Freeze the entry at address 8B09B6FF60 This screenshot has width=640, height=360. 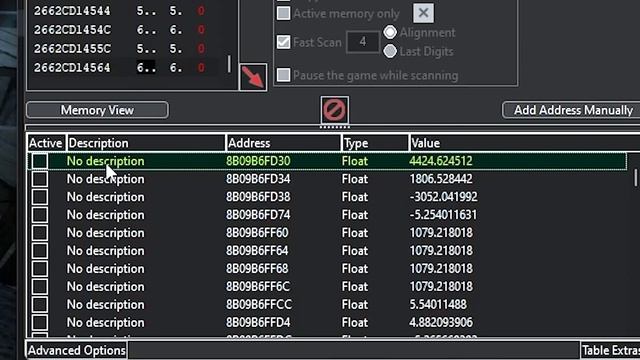click(40, 233)
